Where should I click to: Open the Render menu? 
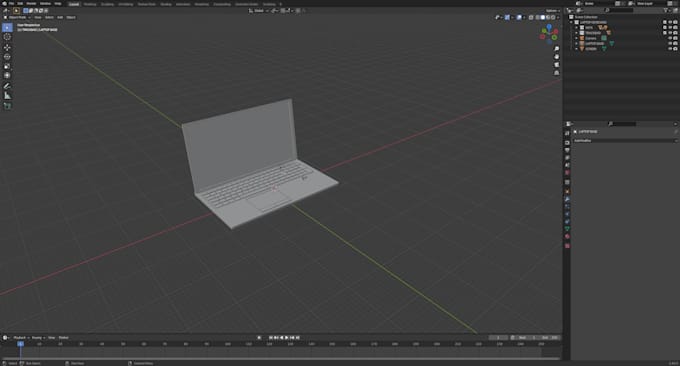click(31, 3)
